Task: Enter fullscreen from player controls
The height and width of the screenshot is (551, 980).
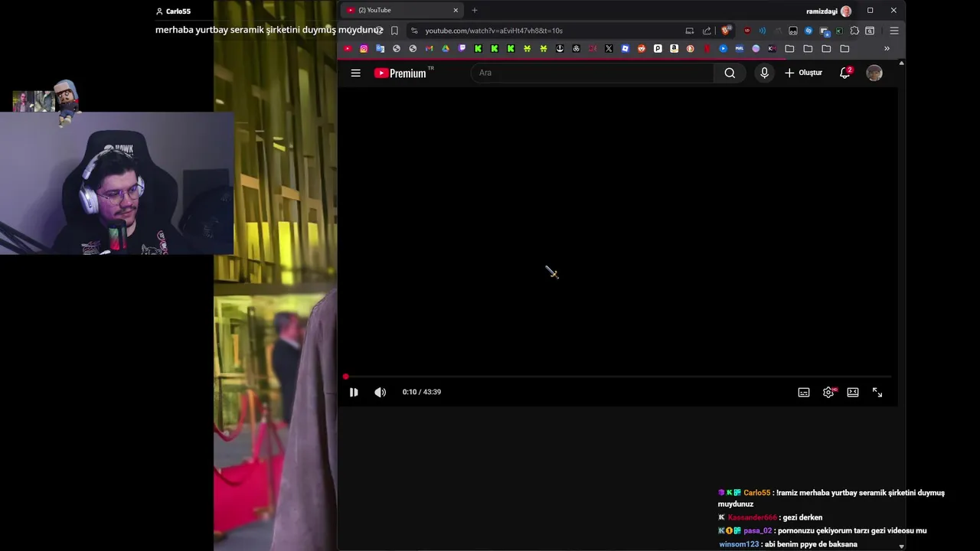Action: point(877,392)
